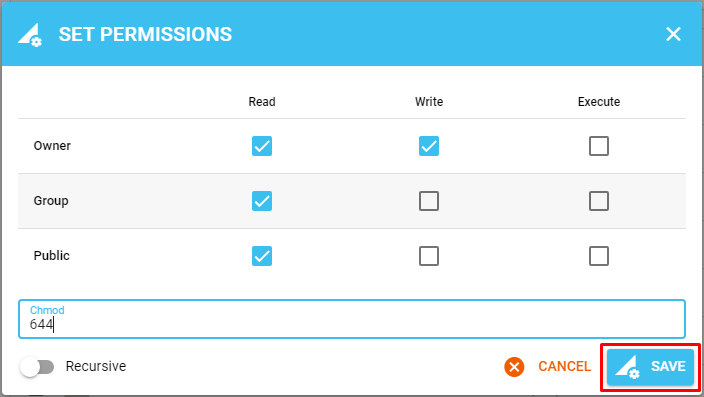The height and width of the screenshot is (397, 704).
Task: Enable Public Execute permission
Action: (x=598, y=256)
